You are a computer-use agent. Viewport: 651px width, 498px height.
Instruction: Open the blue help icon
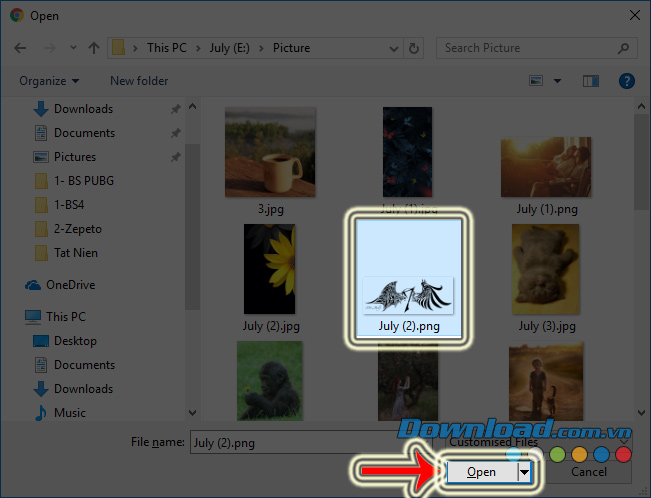(x=627, y=81)
